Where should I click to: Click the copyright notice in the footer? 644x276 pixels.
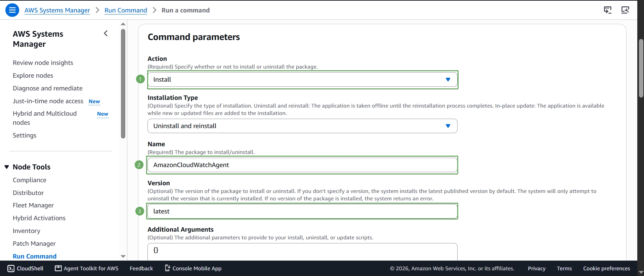(x=452, y=268)
